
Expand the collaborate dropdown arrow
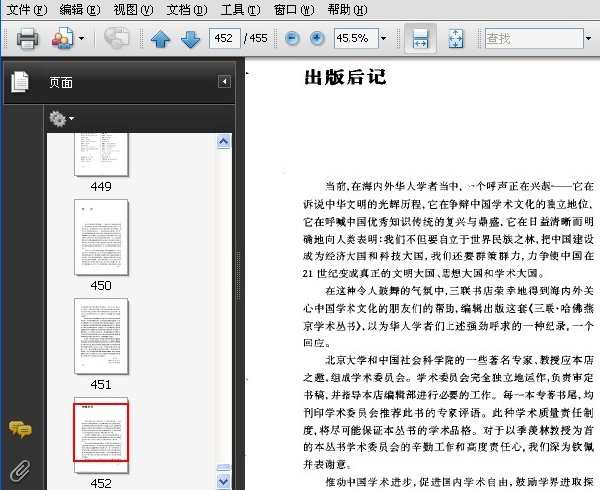[x=81, y=38]
